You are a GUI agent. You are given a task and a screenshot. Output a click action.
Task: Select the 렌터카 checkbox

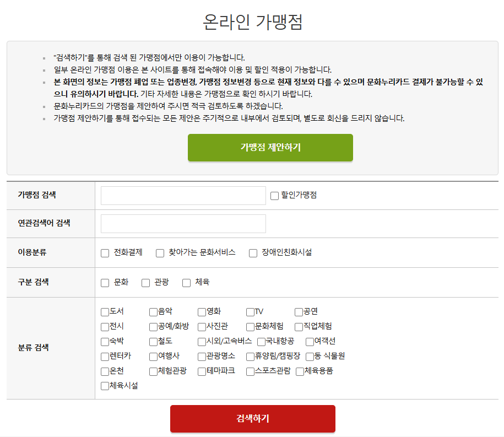click(x=104, y=357)
